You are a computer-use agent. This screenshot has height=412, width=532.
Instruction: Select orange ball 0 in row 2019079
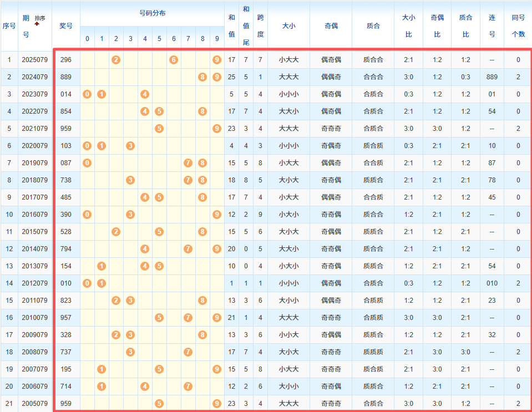click(x=87, y=163)
